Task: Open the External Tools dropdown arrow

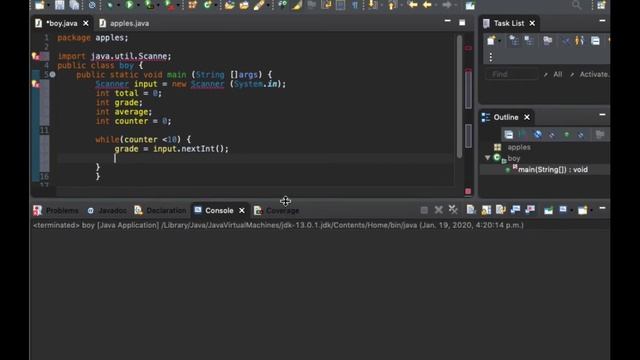Action: (178, 5)
